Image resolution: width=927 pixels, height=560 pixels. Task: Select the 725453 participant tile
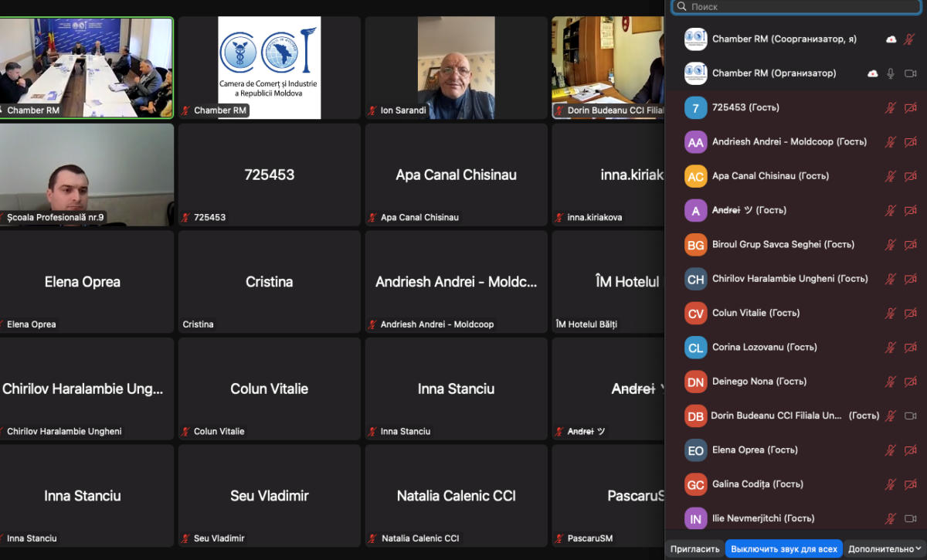[270, 175]
